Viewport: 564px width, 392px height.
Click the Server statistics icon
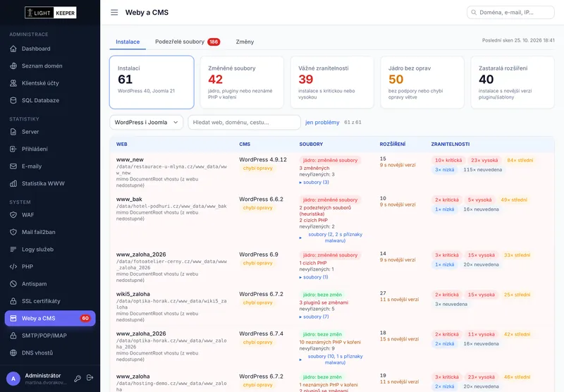pos(13,132)
